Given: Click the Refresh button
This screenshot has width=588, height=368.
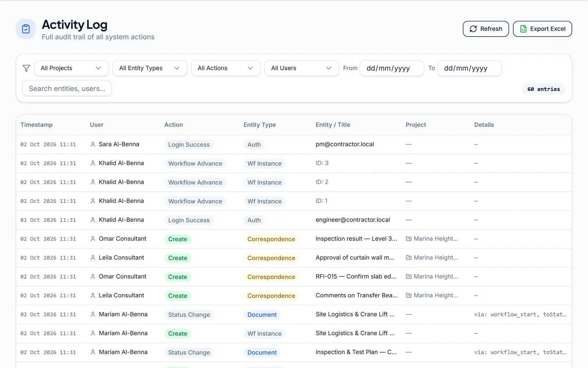Looking at the screenshot, I should pyautogui.click(x=486, y=29).
